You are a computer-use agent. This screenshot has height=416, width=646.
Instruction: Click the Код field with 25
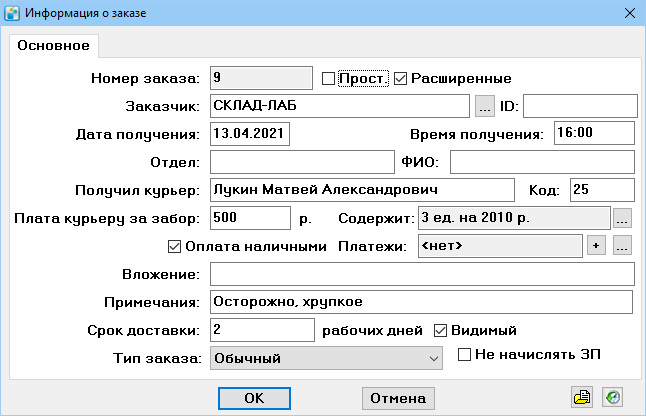602,190
